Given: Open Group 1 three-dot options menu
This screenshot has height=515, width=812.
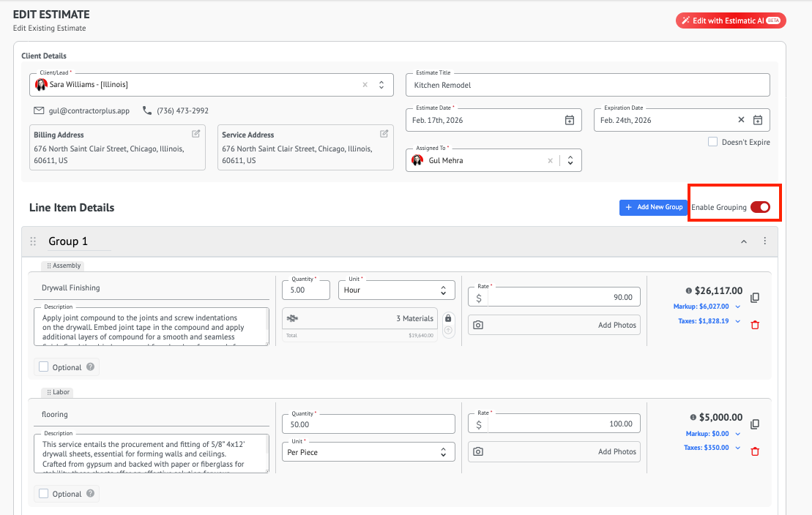Looking at the screenshot, I should click(765, 241).
